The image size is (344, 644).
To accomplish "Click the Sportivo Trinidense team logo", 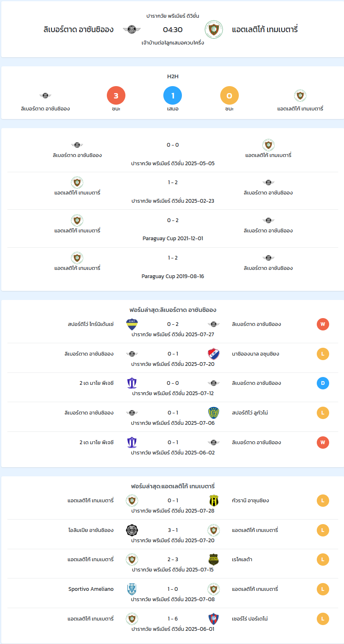I will (x=132, y=324).
